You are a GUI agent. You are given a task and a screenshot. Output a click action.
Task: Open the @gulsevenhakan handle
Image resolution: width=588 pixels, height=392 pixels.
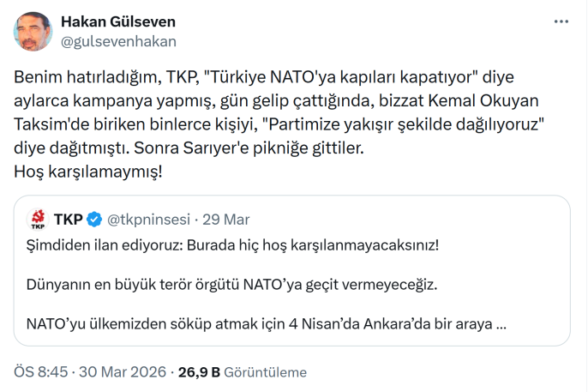[x=118, y=42]
